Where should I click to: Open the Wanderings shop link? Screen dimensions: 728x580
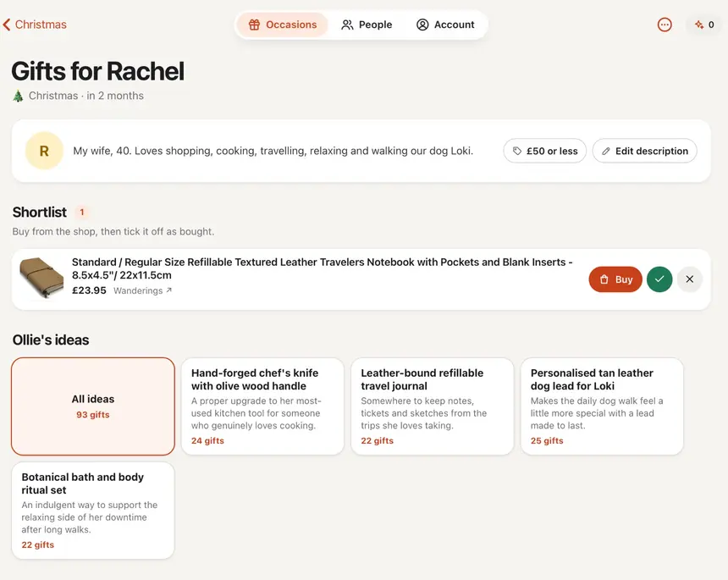142,290
